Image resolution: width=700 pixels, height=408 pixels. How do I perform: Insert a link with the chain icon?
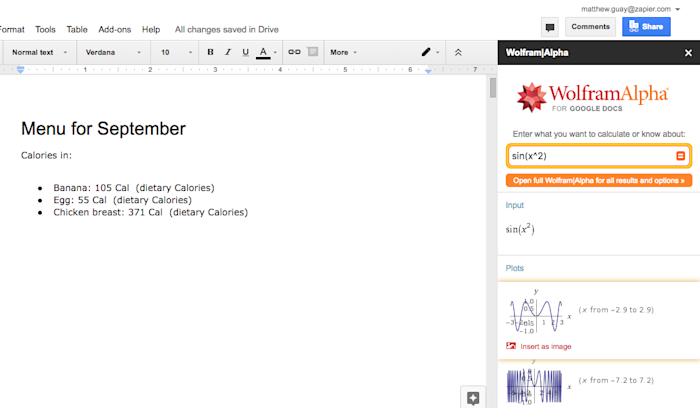click(x=294, y=52)
